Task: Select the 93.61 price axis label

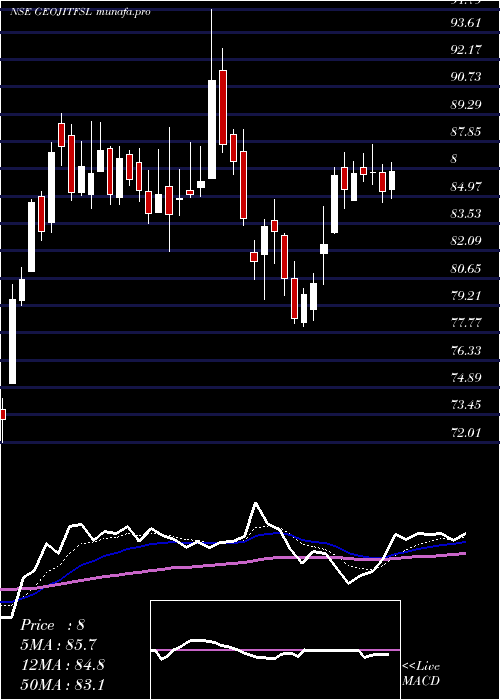Action: click(x=466, y=22)
